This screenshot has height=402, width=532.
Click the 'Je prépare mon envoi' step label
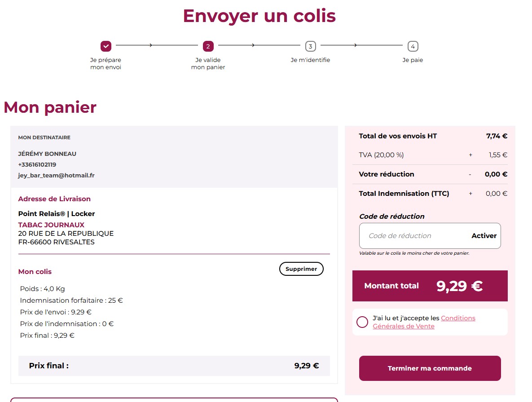tap(106, 63)
